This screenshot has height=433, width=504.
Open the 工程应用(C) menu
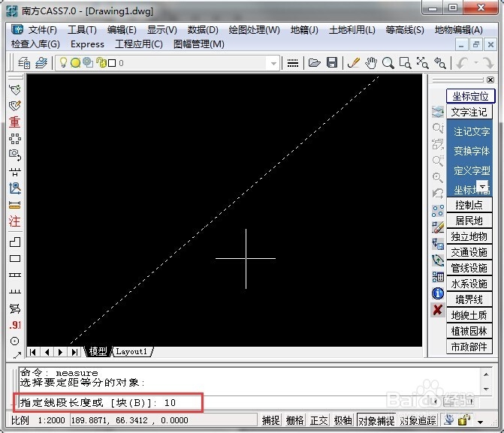tap(139, 44)
